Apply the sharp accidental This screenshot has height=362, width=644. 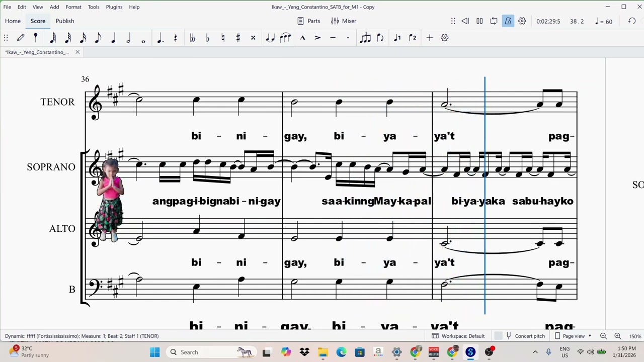point(238,38)
